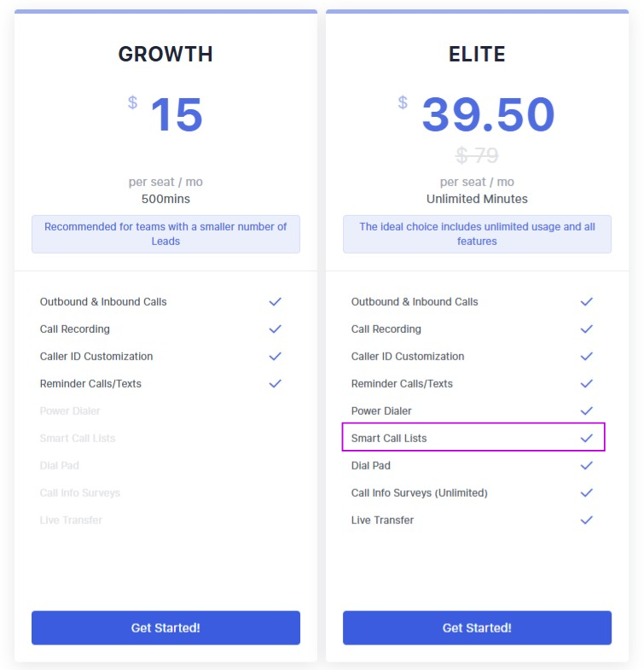Viewport: 644px width, 670px height.
Task: Click Growth plan Call Recording checkmark
Action: (x=275, y=329)
